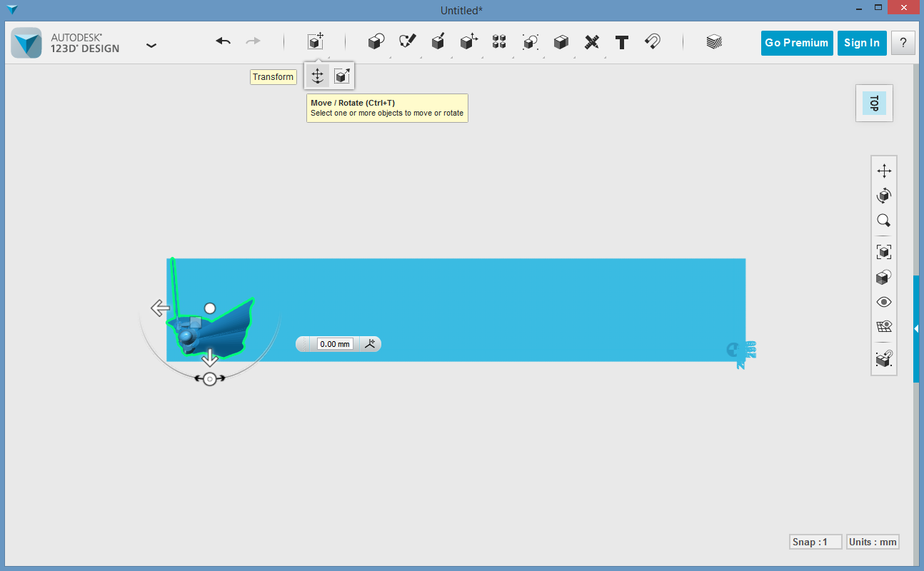Click the Snap magnet tool in toolbar
The image size is (924, 571).
tap(652, 42)
